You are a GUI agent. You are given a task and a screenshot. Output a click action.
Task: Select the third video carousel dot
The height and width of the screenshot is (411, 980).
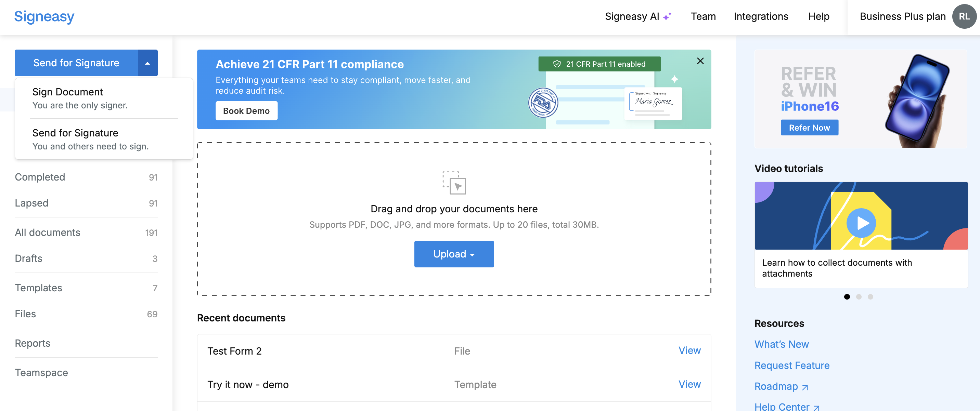click(x=871, y=297)
